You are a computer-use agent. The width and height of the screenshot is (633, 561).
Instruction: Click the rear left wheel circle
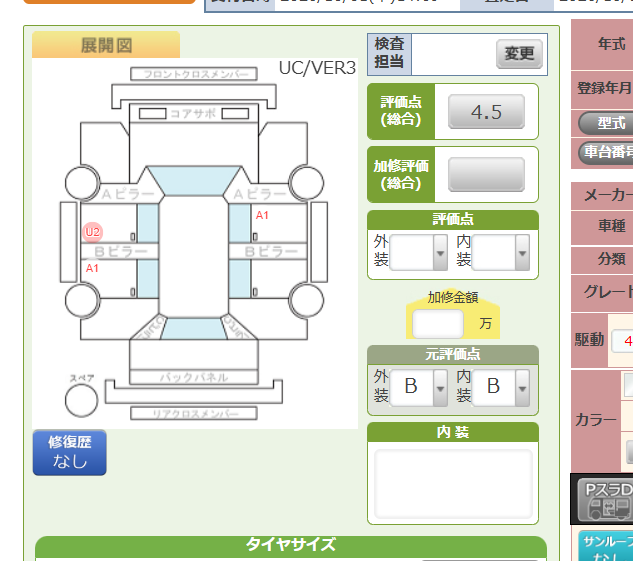pyautogui.click(x=82, y=300)
